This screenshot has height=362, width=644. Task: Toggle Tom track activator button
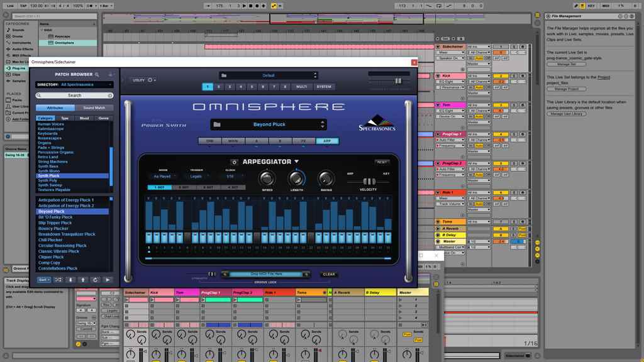[x=500, y=105]
